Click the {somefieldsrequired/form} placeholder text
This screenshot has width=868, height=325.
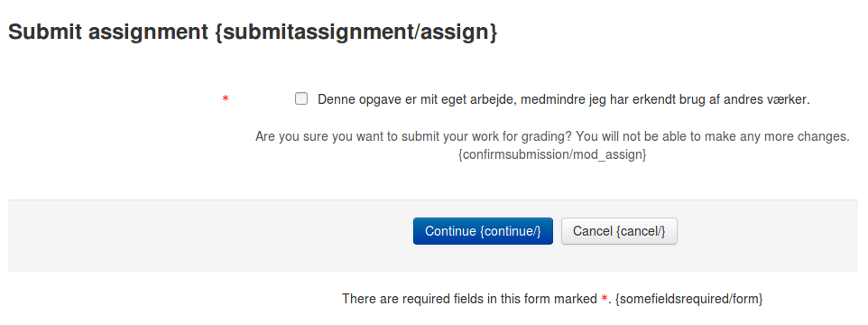click(x=689, y=299)
